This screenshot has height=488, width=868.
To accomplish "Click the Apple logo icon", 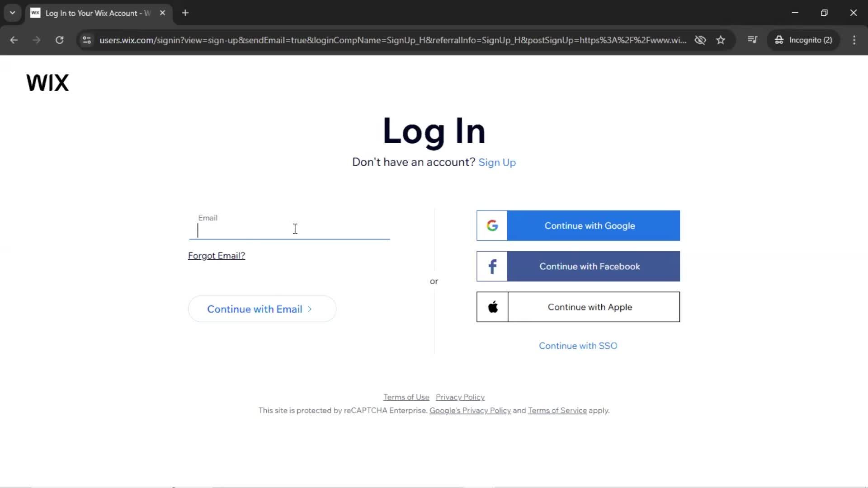I will pyautogui.click(x=493, y=307).
